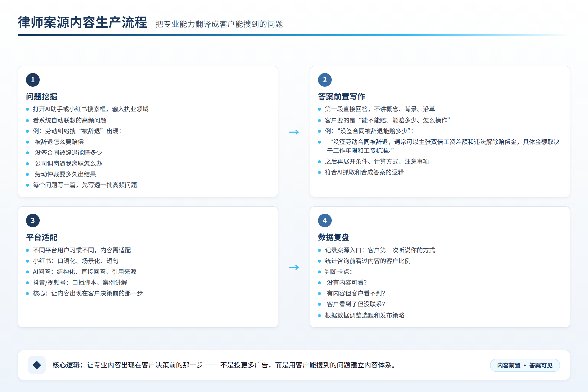Select line 每个问题写一篇，先写透一批高频问题
The height and width of the screenshot is (392, 588).
[x=85, y=185]
